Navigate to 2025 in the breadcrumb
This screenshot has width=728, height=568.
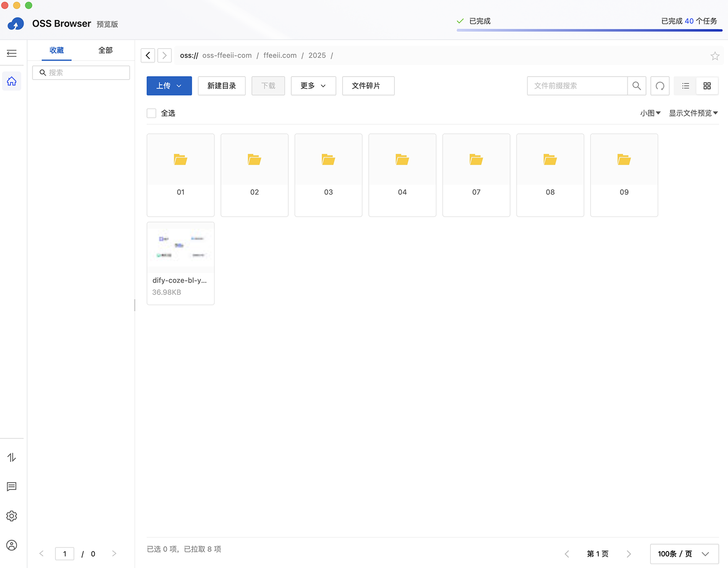click(x=317, y=55)
